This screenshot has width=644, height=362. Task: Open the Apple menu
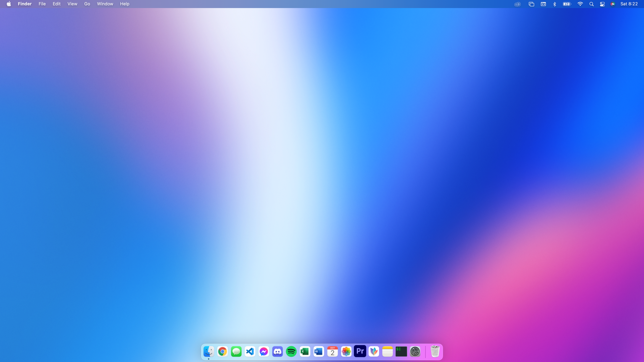tap(9, 4)
